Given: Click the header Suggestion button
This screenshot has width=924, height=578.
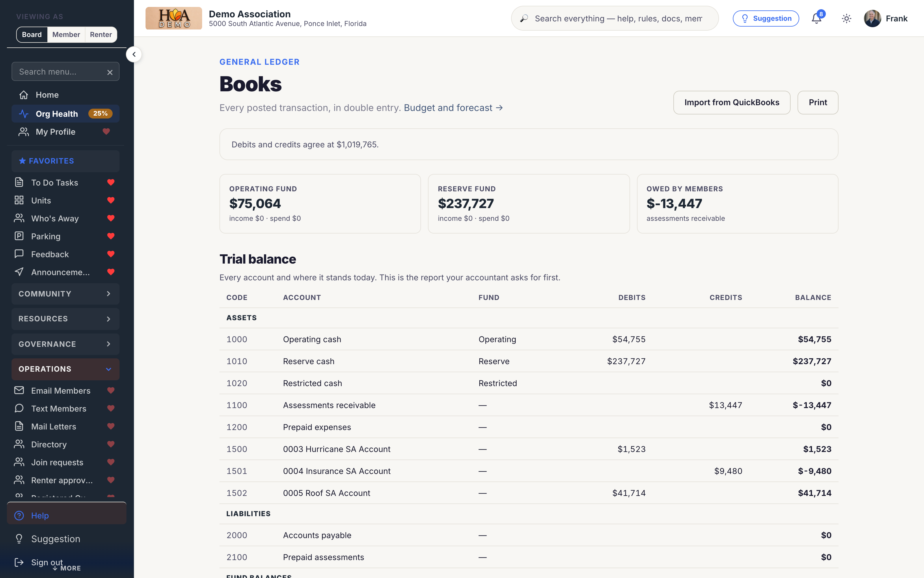Looking at the screenshot, I should [765, 18].
